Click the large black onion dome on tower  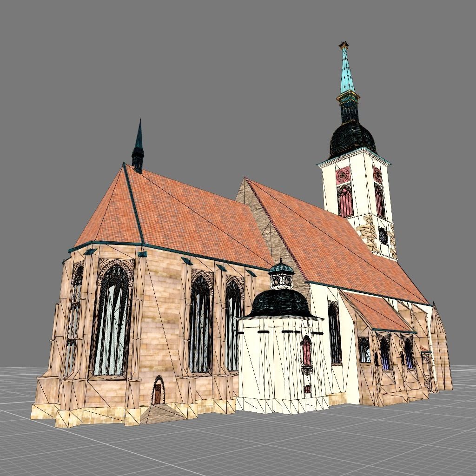point(352,139)
